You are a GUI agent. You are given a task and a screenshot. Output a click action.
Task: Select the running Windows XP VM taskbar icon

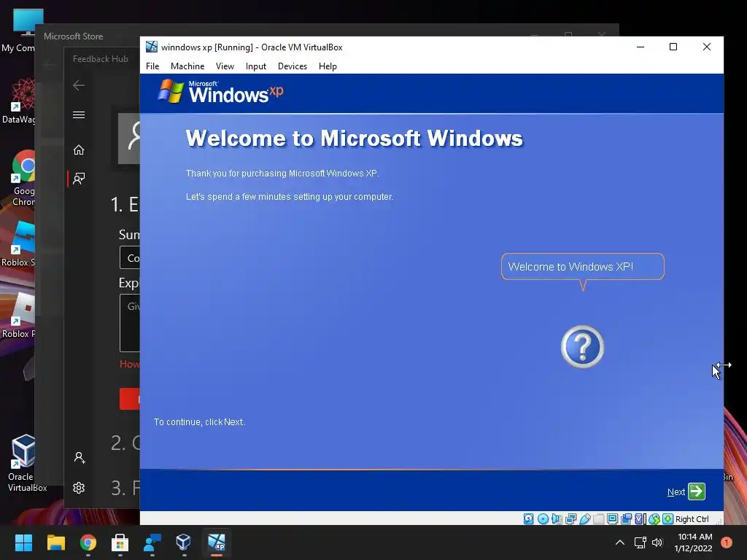click(x=216, y=542)
